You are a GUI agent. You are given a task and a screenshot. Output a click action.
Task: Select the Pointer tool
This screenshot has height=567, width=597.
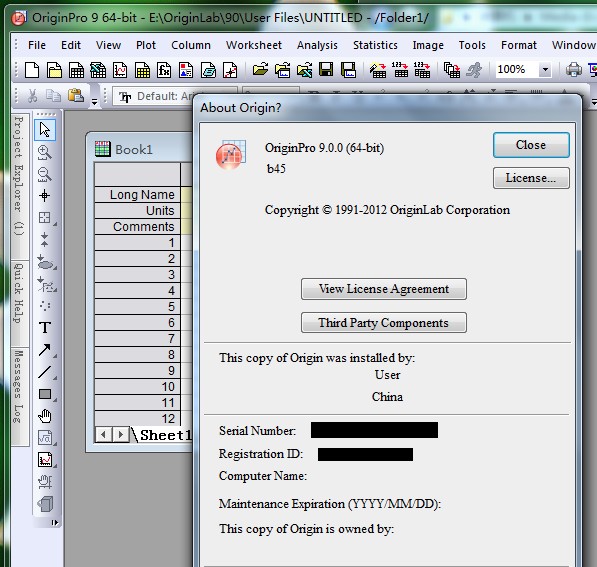coord(45,130)
